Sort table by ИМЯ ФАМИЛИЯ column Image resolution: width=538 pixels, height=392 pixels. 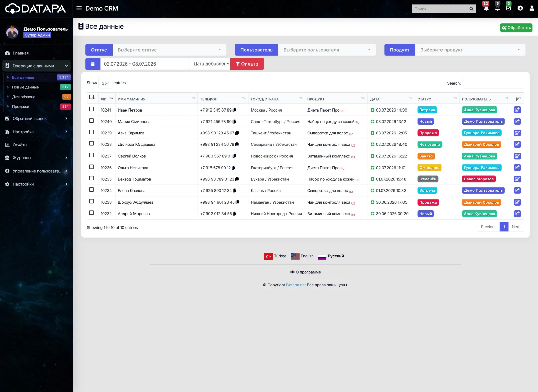156,99
